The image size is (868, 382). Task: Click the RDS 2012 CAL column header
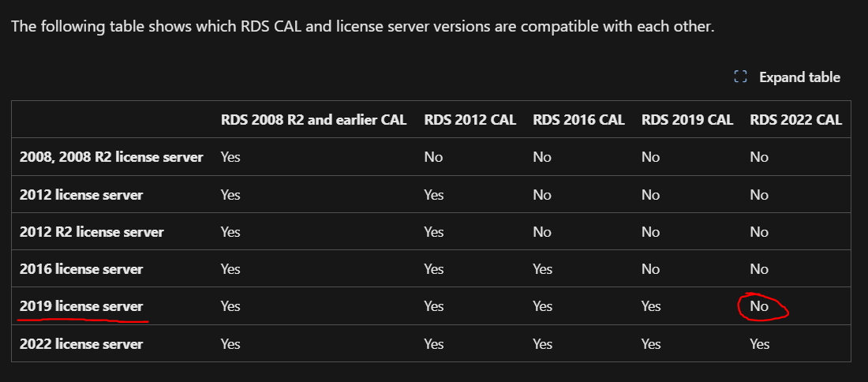click(470, 120)
